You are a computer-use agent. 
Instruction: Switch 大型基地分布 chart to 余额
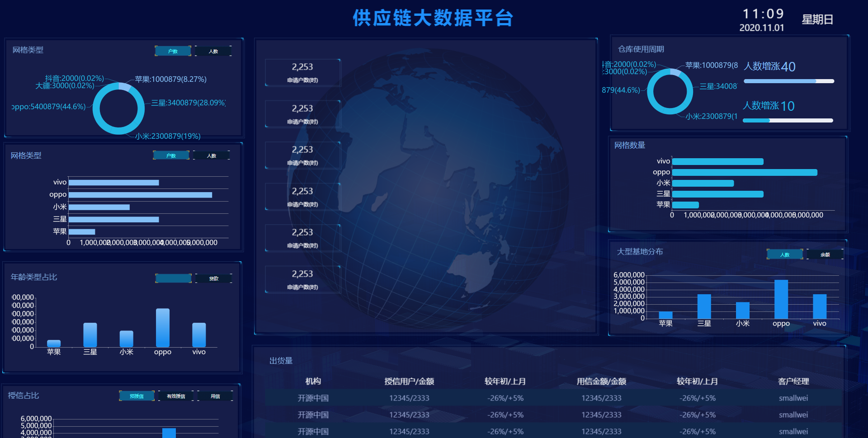tap(825, 254)
